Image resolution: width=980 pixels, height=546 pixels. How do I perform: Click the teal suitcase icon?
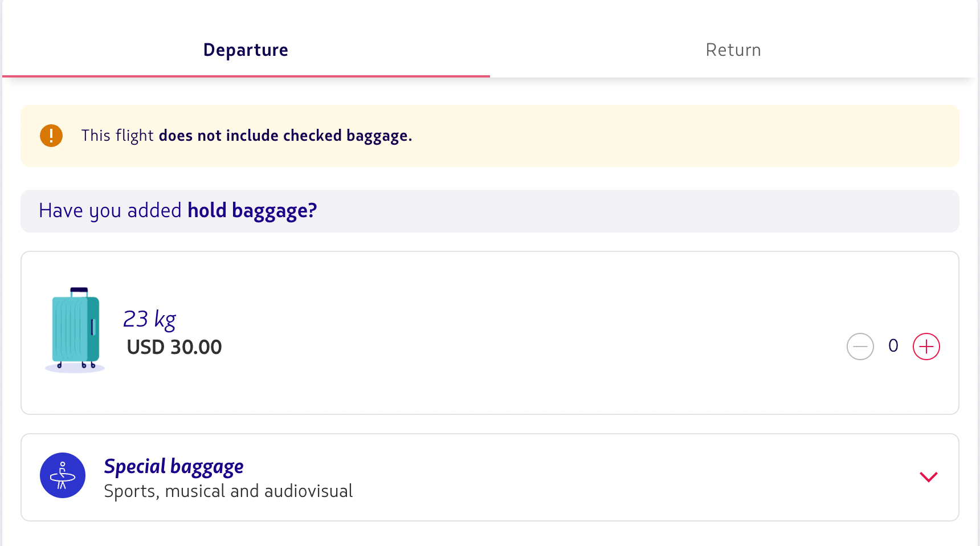75,329
